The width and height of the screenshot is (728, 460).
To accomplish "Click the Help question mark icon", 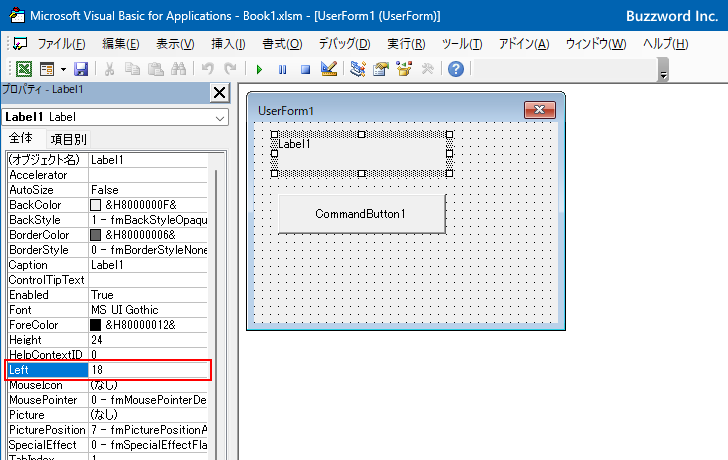I will (456, 69).
